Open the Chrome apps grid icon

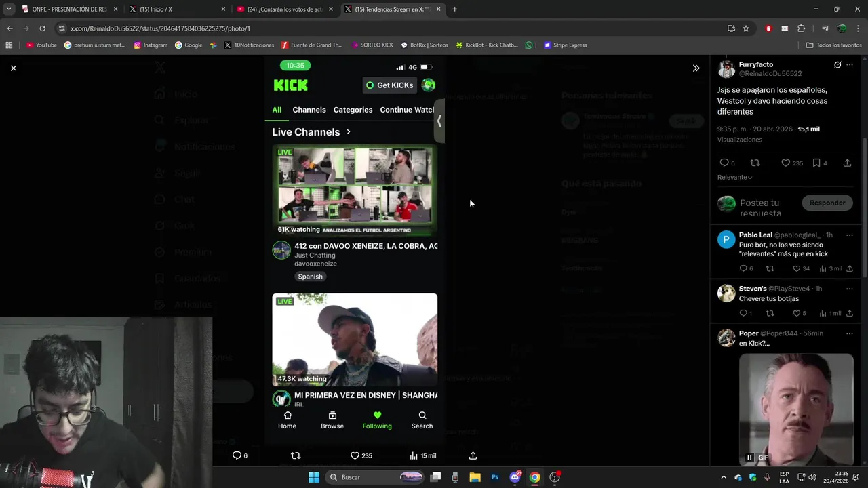(x=9, y=45)
